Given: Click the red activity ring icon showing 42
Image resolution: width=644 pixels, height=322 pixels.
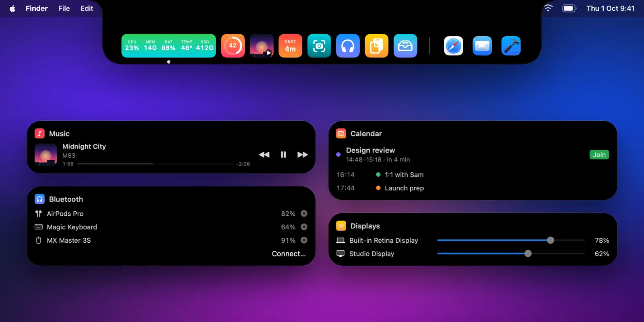Looking at the screenshot, I should [233, 45].
